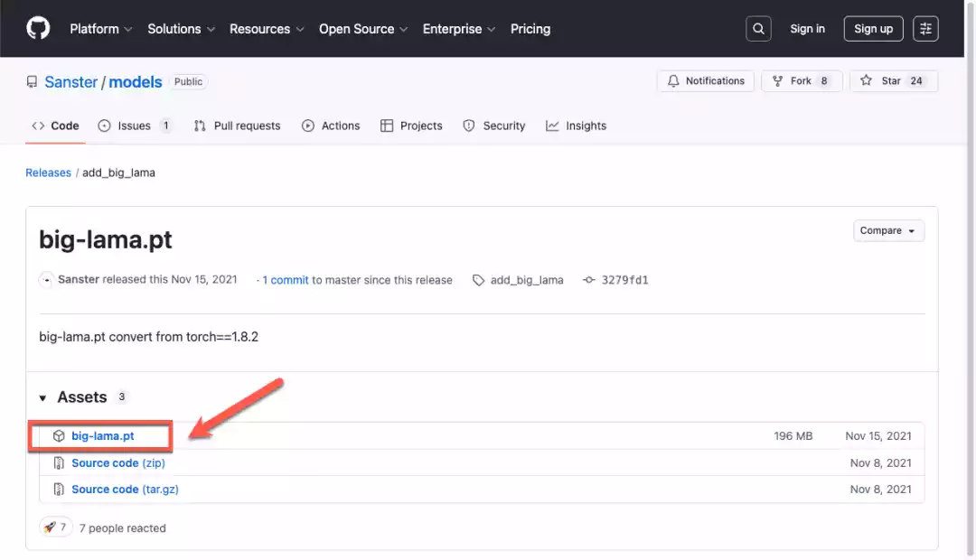Click the GitHub logo icon
The image size is (976, 560).
[x=38, y=29]
